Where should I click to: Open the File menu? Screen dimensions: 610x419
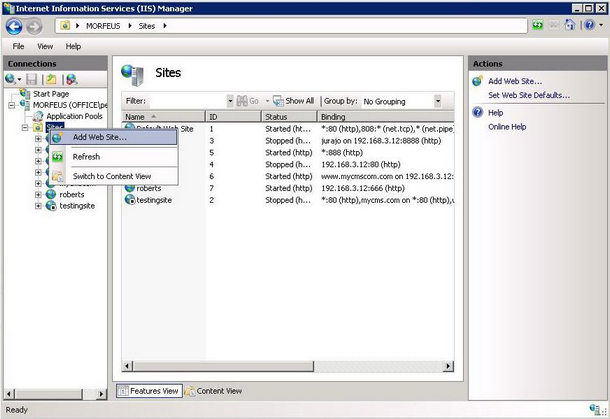[x=18, y=46]
